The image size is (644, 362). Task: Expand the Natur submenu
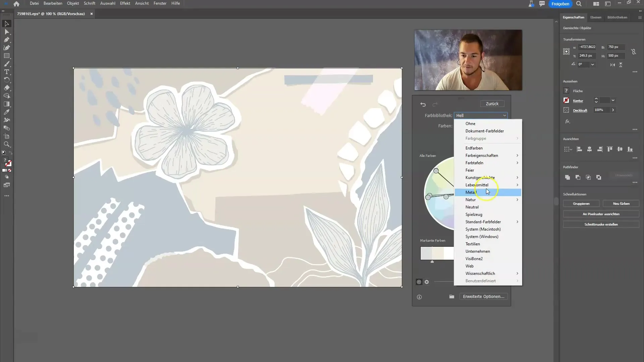tap(488, 200)
